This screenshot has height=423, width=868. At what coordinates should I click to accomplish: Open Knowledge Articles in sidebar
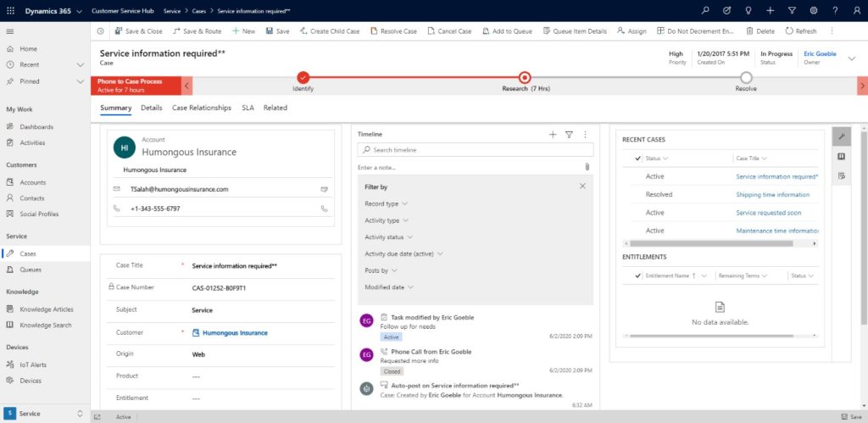coord(45,309)
